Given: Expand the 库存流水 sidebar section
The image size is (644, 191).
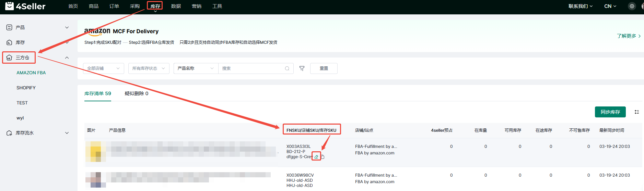Looking at the screenshot, I should tap(67, 133).
